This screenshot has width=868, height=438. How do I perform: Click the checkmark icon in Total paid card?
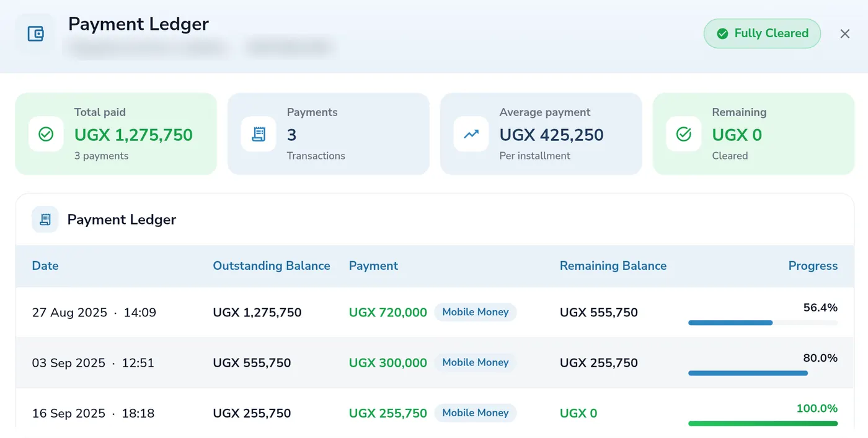[46, 134]
